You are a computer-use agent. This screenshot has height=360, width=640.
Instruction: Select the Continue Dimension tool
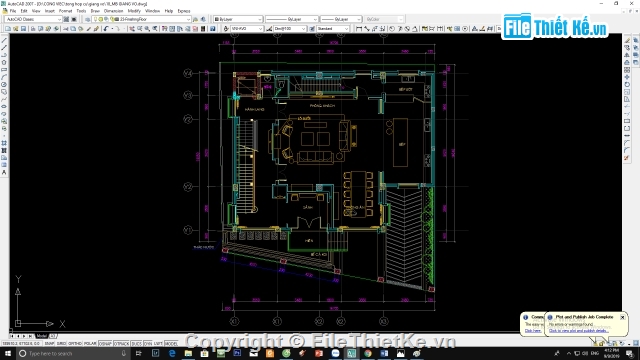point(440,29)
